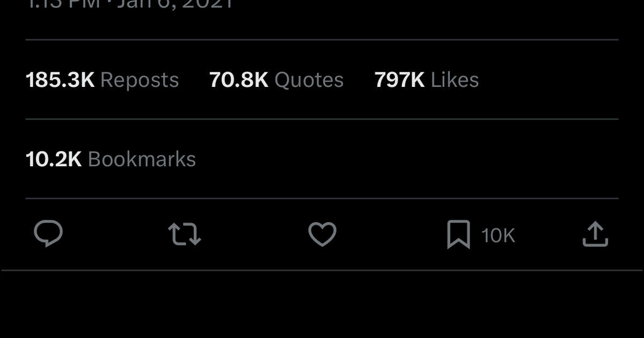Click the word Reposts
The width and height of the screenshot is (644, 338).
point(140,80)
